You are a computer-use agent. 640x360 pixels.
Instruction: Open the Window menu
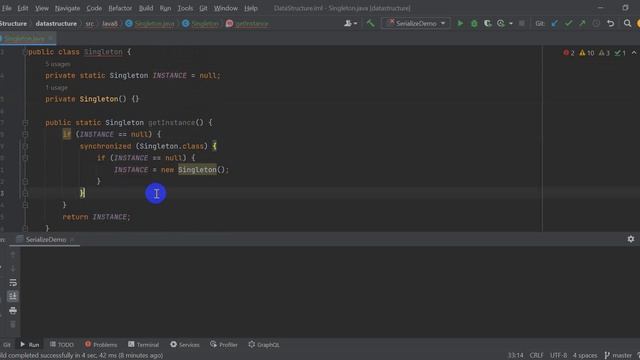coord(226,8)
